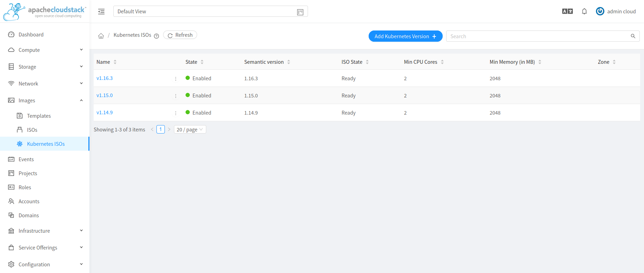
Task: Click the Add Kubernetes Version button
Action: coord(405,36)
